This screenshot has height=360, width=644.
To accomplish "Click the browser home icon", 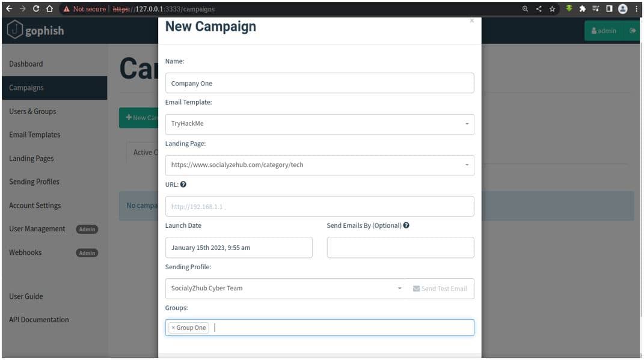I will pyautogui.click(x=50, y=8).
